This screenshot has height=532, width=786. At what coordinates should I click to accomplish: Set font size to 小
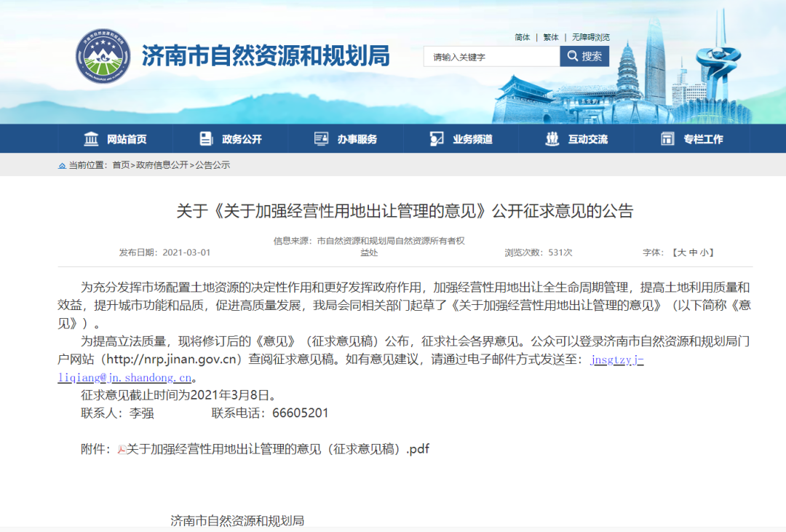704,253
